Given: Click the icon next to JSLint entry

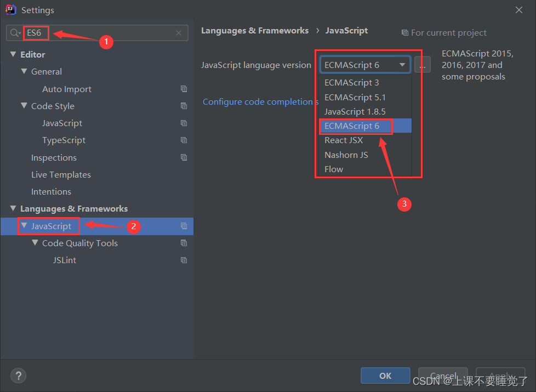Looking at the screenshot, I should [184, 260].
